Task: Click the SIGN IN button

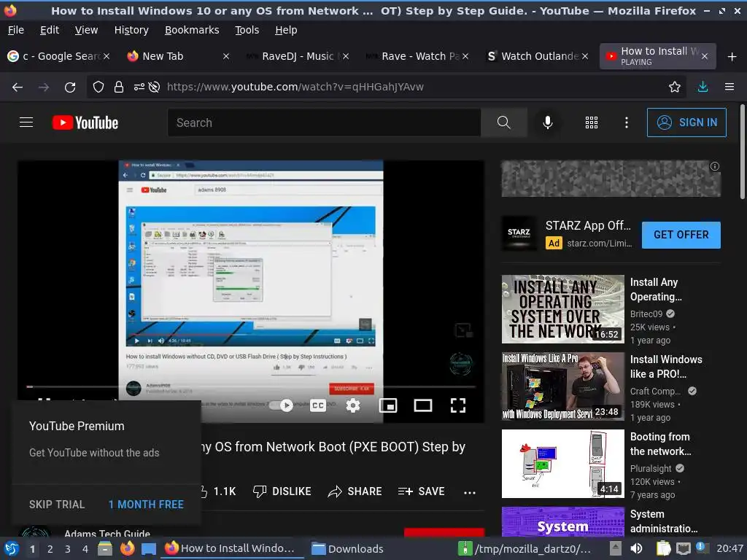Action: (x=686, y=122)
